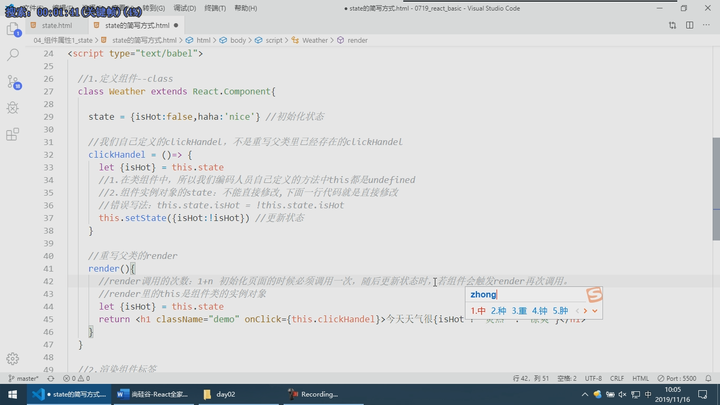The height and width of the screenshot is (405, 720).
Task: Click the editor vertical scrollbar thumb
Action: (x=716, y=188)
